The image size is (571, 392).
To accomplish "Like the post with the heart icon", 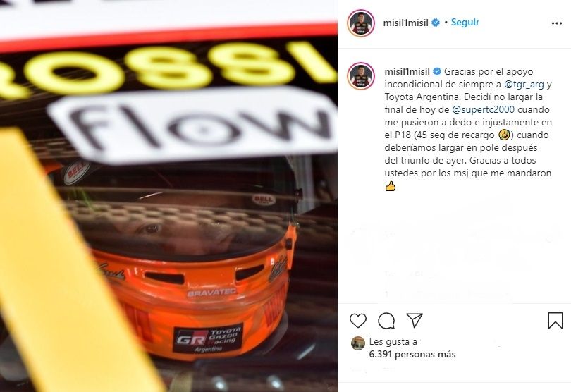I will 358,321.
